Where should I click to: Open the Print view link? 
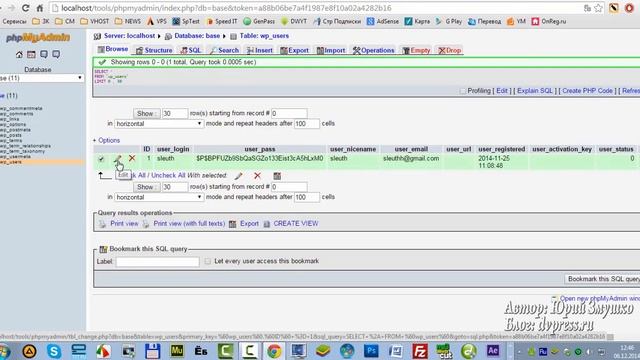coord(124,224)
